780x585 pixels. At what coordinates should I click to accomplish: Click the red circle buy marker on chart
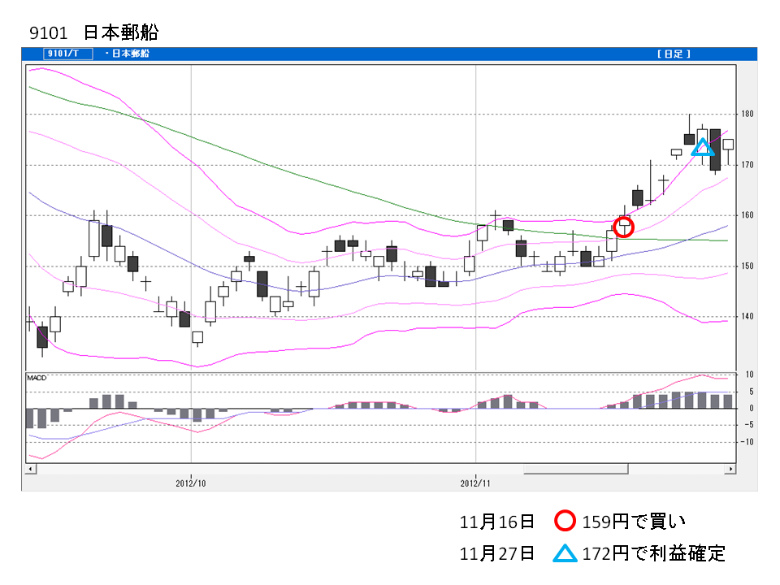click(624, 226)
